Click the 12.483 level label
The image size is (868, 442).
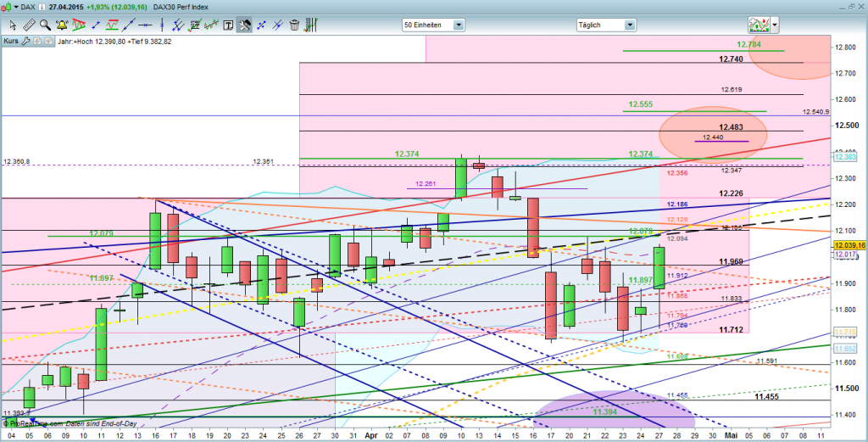[731, 127]
